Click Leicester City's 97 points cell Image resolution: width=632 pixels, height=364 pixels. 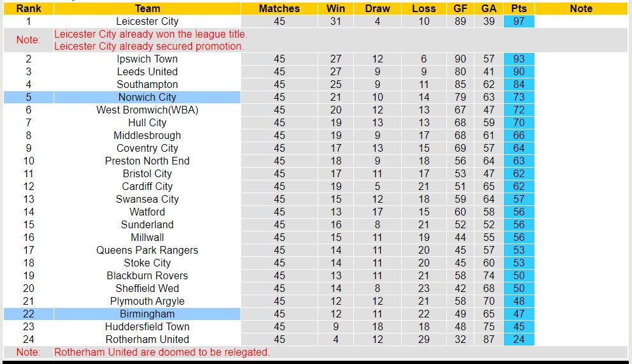click(x=518, y=21)
